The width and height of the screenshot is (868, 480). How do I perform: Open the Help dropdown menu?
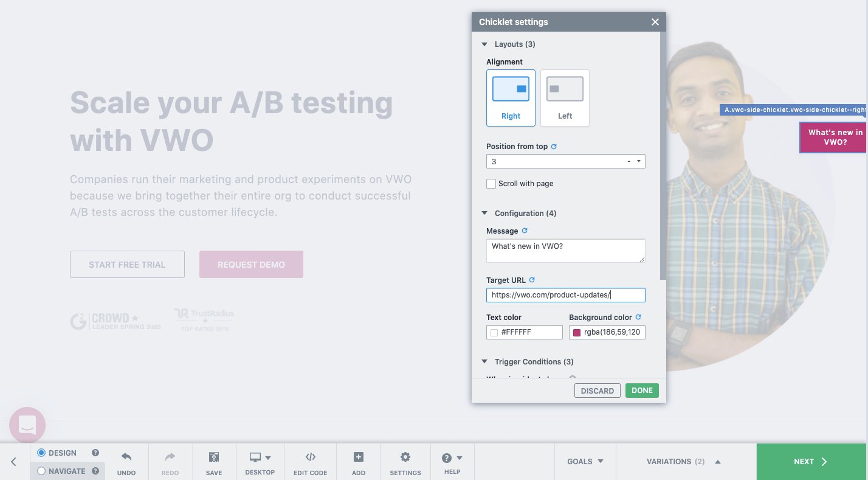[452, 462]
